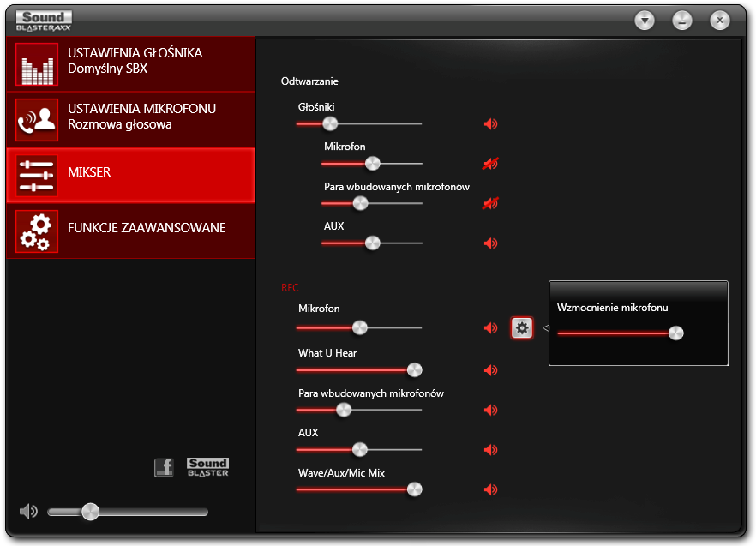Screen dimensions: 756x546
Task: Click the REC Mikrofon slider knob
Action: tap(360, 328)
